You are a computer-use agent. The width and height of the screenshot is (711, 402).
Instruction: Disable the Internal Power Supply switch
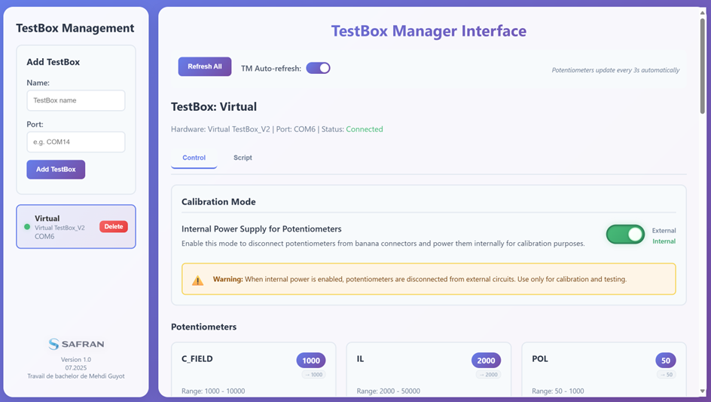click(625, 234)
